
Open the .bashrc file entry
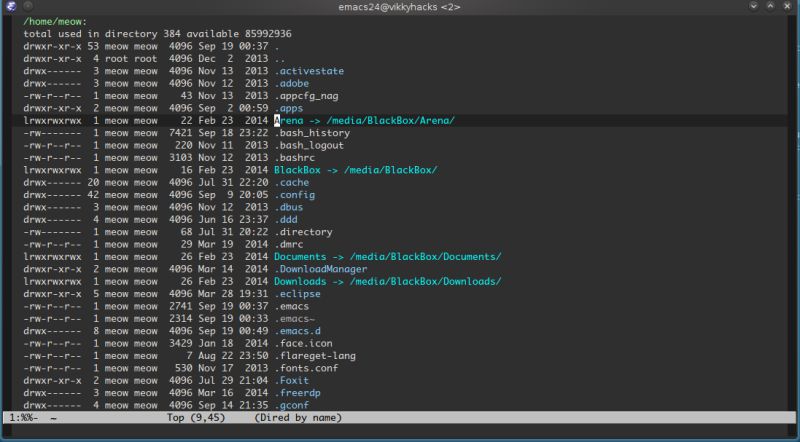coord(294,158)
